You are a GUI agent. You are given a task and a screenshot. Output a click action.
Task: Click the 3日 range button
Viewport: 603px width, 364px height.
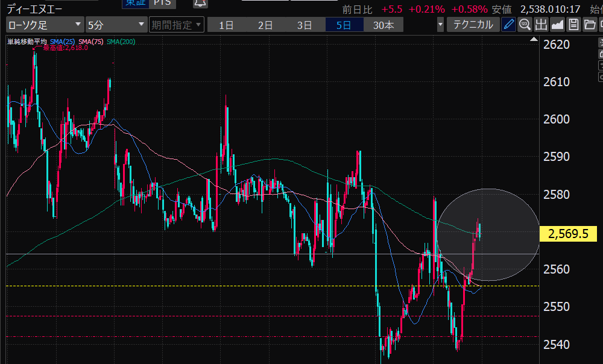305,25
